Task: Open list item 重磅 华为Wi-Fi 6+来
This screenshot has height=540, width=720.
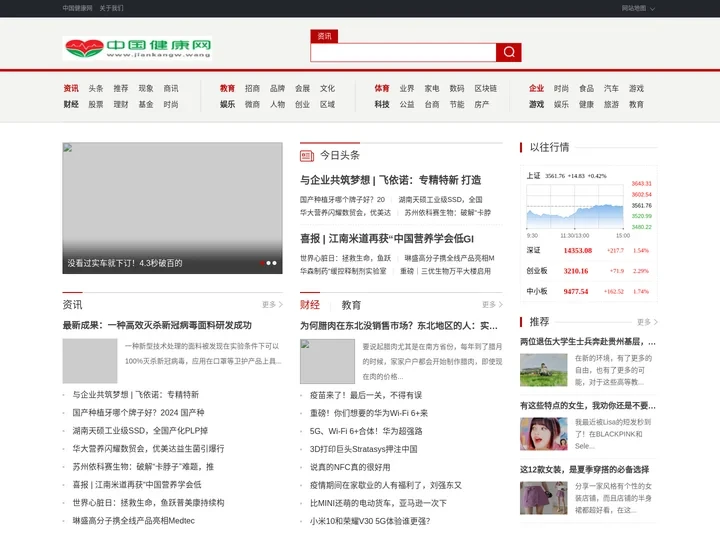Action: point(369,413)
